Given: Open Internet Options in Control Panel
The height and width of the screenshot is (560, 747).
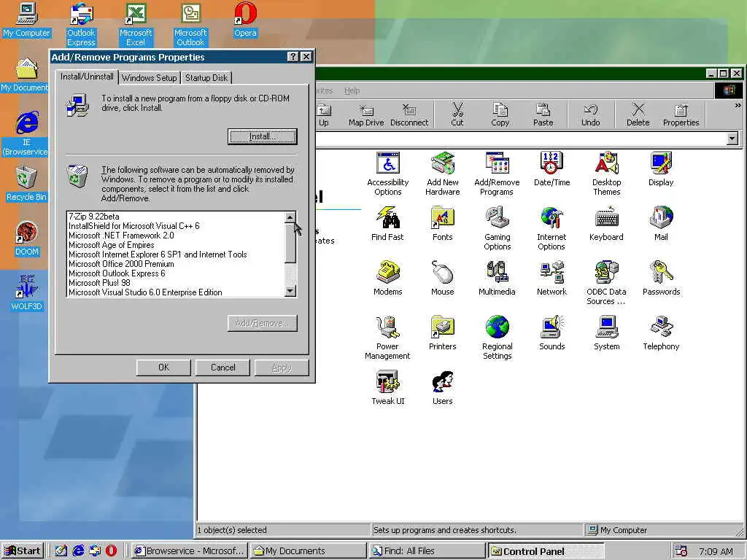Looking at the screenshot, I should pos(551,228).
